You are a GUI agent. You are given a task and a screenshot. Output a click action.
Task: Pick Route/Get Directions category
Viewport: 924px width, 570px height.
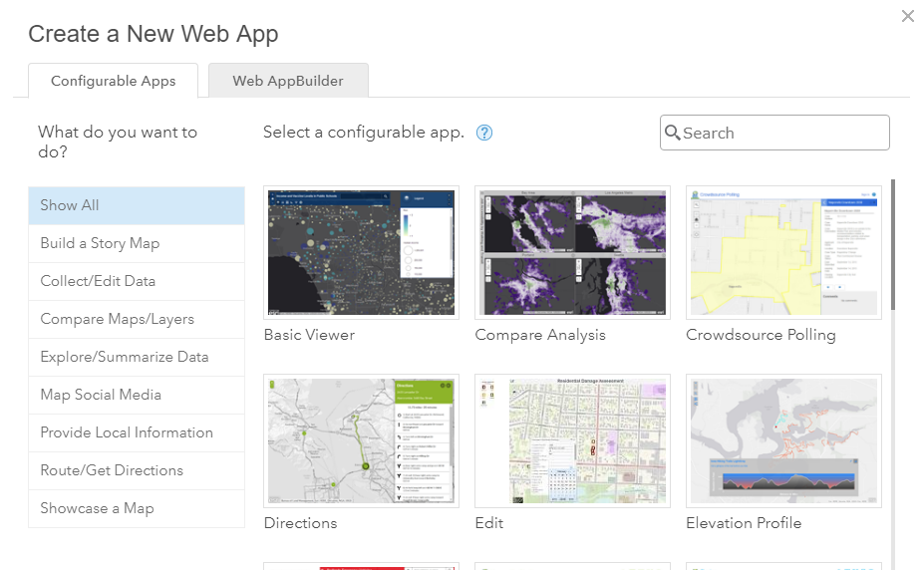coord(137,470)
